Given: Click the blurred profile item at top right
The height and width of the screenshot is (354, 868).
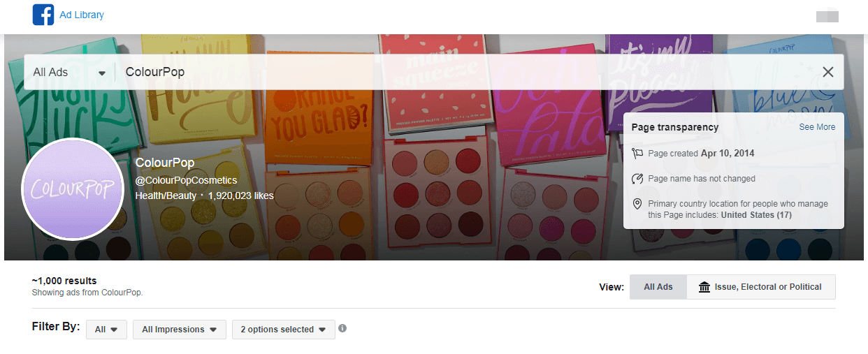Looking at the screenshot, I should (827, 15).
